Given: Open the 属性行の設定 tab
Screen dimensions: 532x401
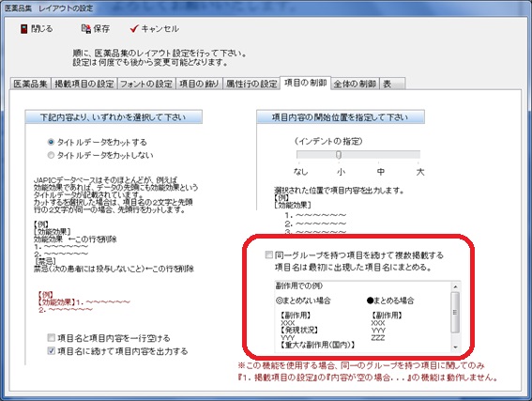Looking at the screenshot, I should point(251,84).
